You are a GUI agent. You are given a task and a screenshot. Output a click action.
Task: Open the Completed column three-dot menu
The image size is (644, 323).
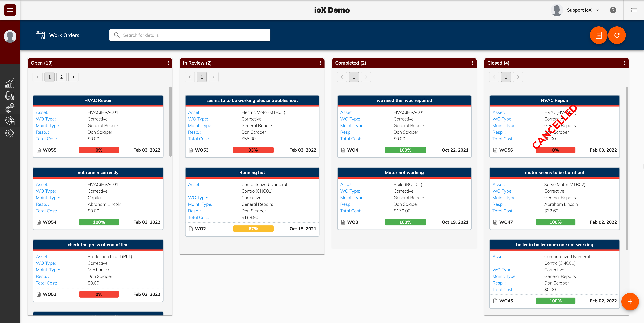(472, 63)
